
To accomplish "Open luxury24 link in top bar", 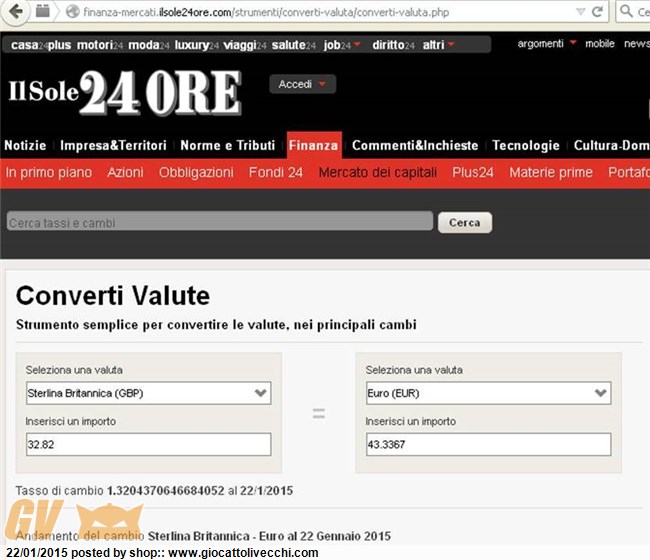I will tap(196, 45).
